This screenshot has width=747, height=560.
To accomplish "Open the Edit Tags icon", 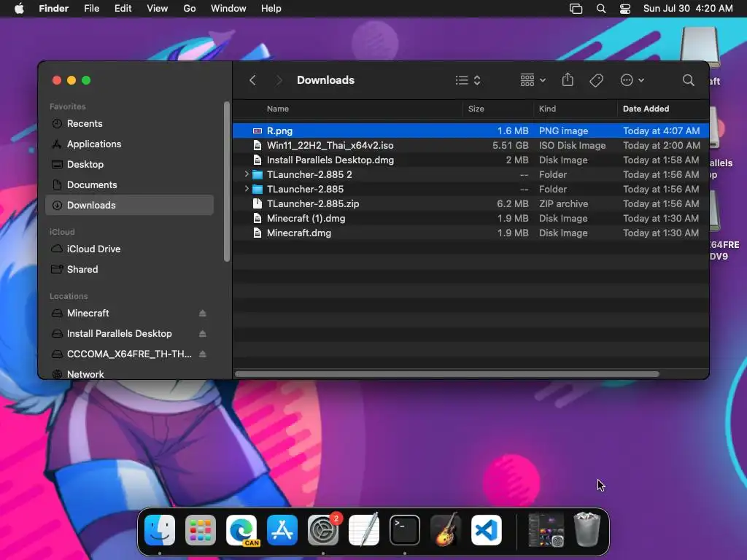I will 596,80.
